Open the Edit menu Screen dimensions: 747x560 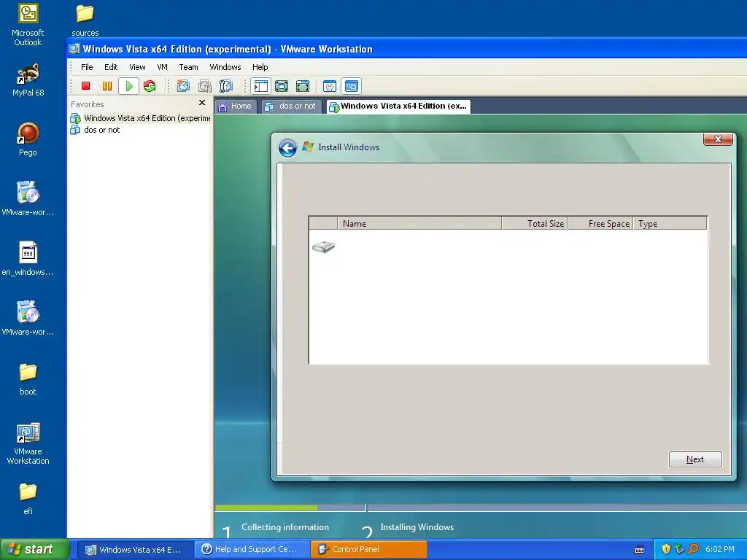[111, 67]
